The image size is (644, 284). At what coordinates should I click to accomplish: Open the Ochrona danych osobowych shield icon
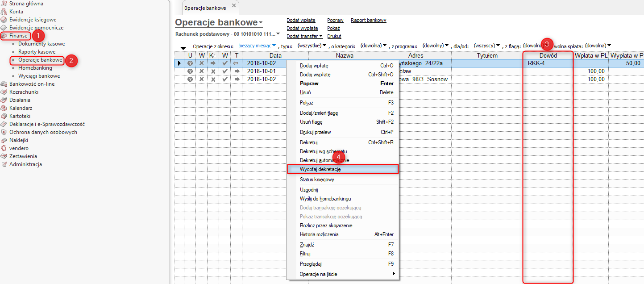click(x=4, y=132)
